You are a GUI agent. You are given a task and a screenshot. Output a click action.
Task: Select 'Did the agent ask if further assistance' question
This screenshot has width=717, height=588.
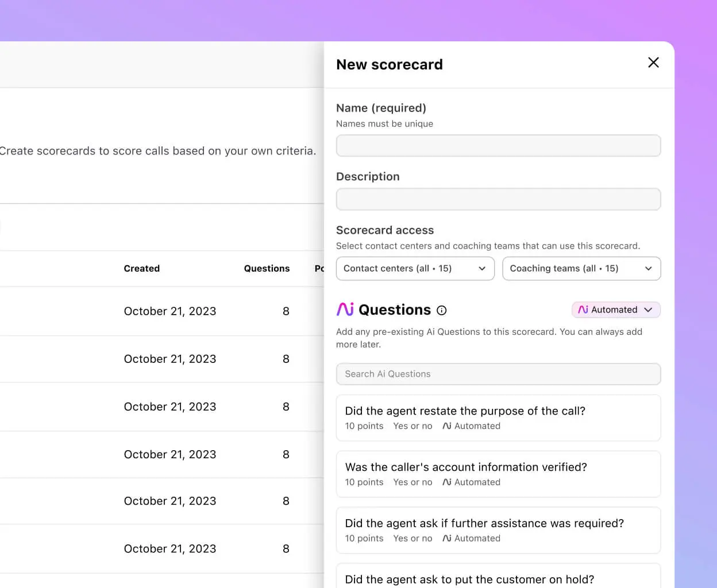pos(498,531)
